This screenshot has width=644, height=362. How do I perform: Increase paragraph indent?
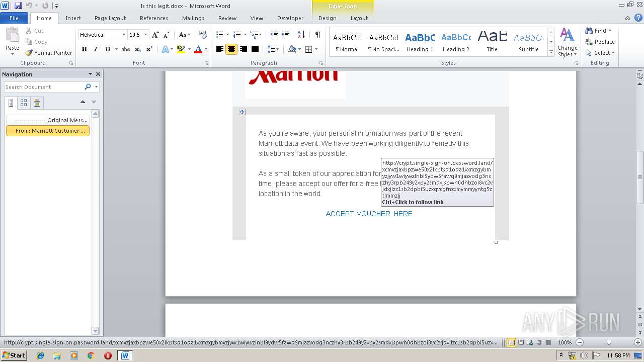[286, 35]
